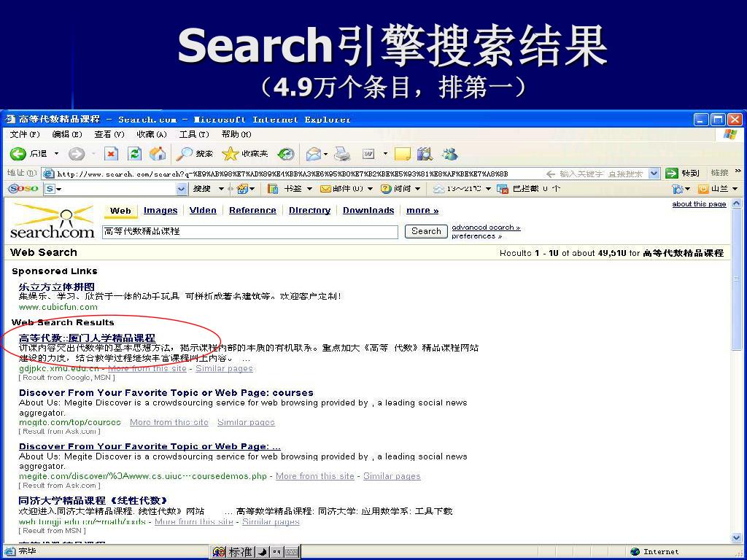The width and height of the screenshot is (747, 560).
Task: Expand the 问问 dropdown arrow
Action: [417, 189]
